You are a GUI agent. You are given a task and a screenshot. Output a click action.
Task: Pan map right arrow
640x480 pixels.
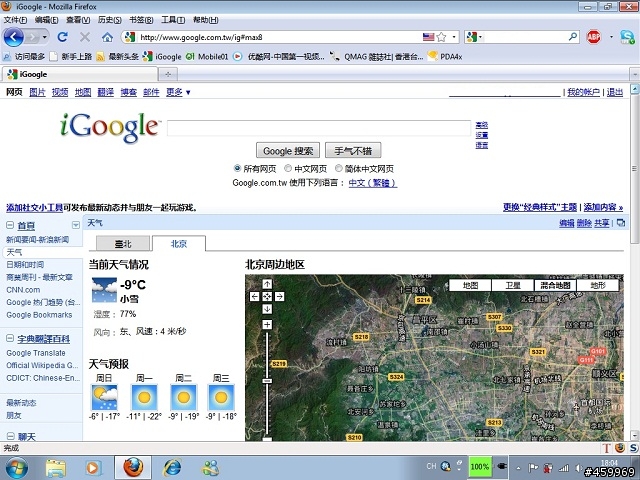(x=280, y=296)
